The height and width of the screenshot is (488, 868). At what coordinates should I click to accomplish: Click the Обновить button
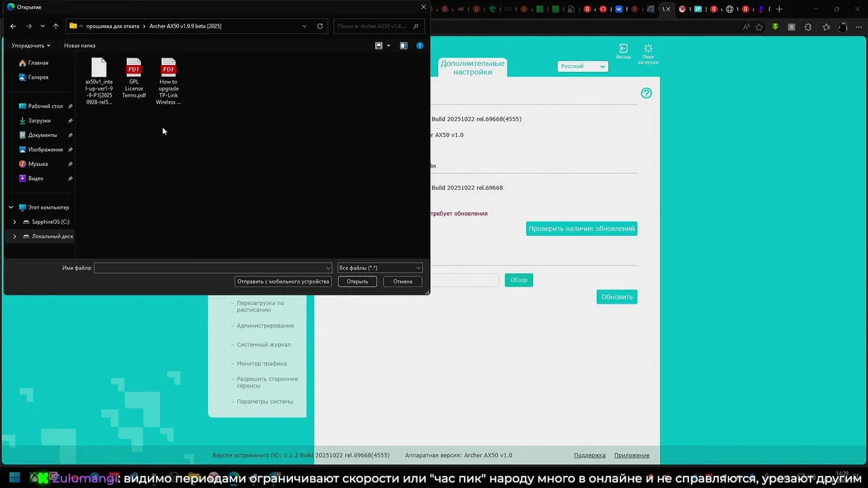click(x=617, y=297)
